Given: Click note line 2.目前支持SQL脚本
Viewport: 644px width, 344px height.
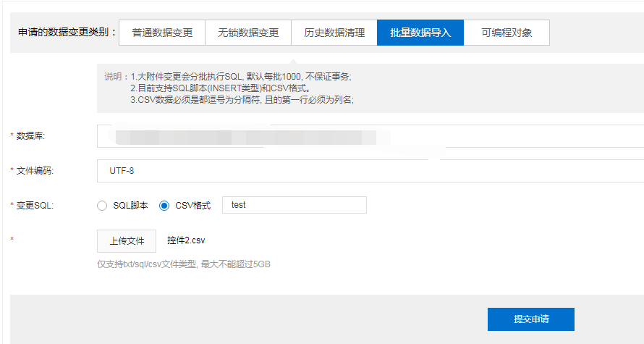Looking at the screenshot, I should [221, 88].
